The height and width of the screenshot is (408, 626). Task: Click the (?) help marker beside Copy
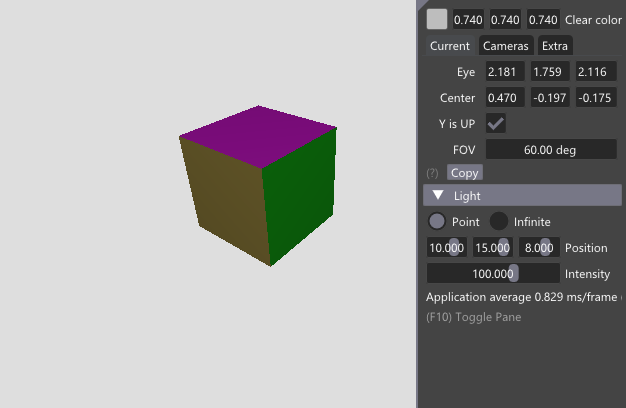pos(433,173)
